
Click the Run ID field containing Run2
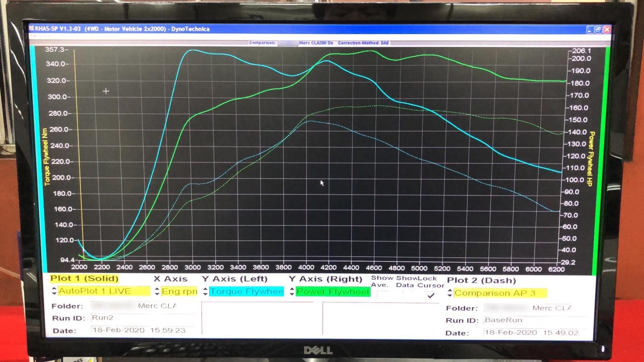coord(142,318)
